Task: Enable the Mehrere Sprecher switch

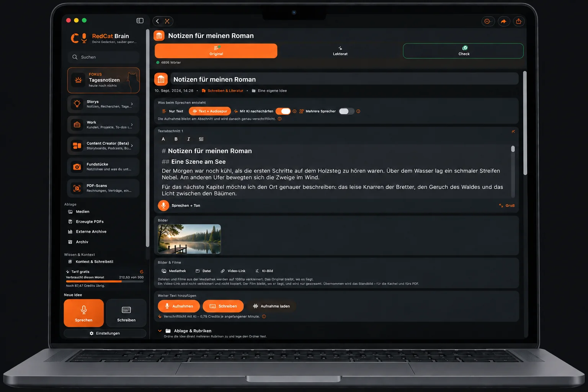Action: click(x=346, y=111)
